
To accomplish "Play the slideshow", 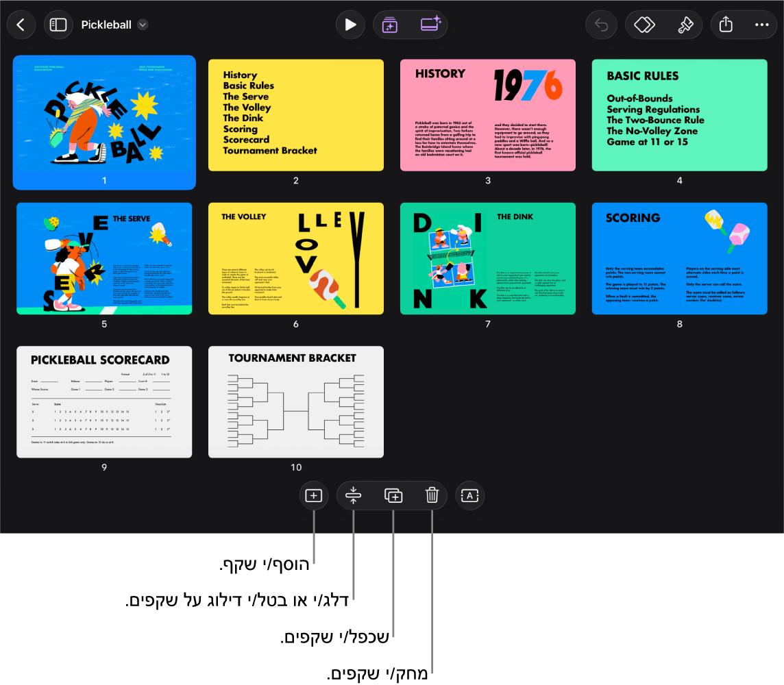I will point(350,25).
